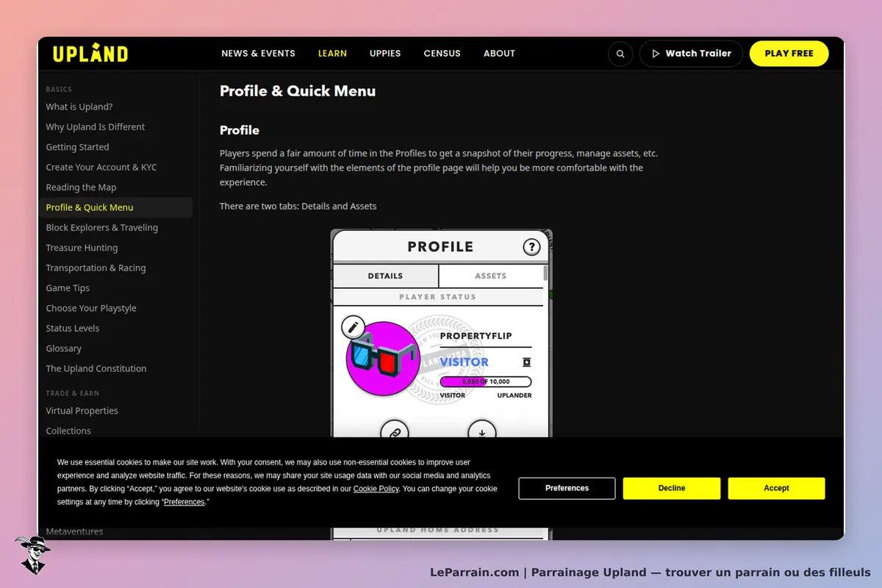Viewport: 882px width, 588px height.
Task: Click the Watch Trailer button
Action: 691,54
